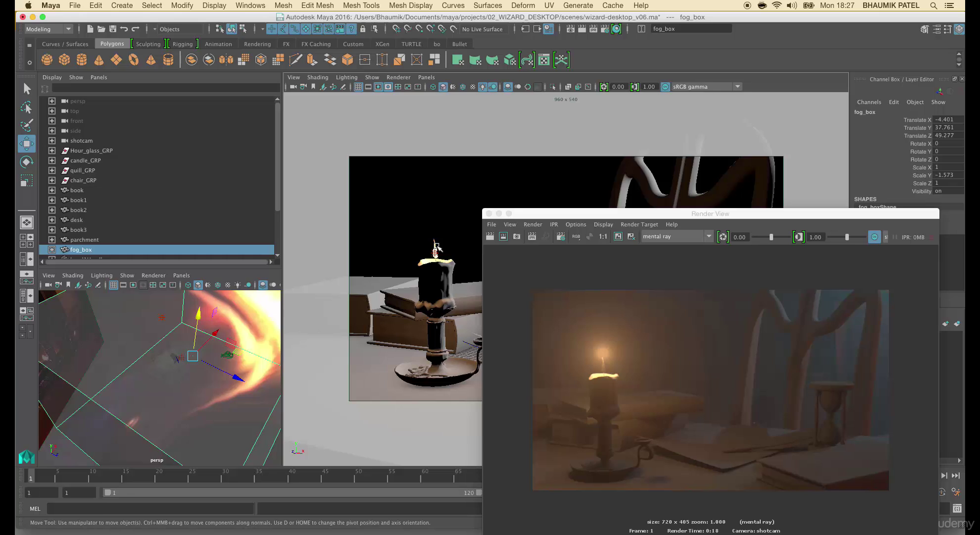980x535 pixels.
Task: Toggle sRGB view transform in viewport toolbar
Action: coord(665,87)
